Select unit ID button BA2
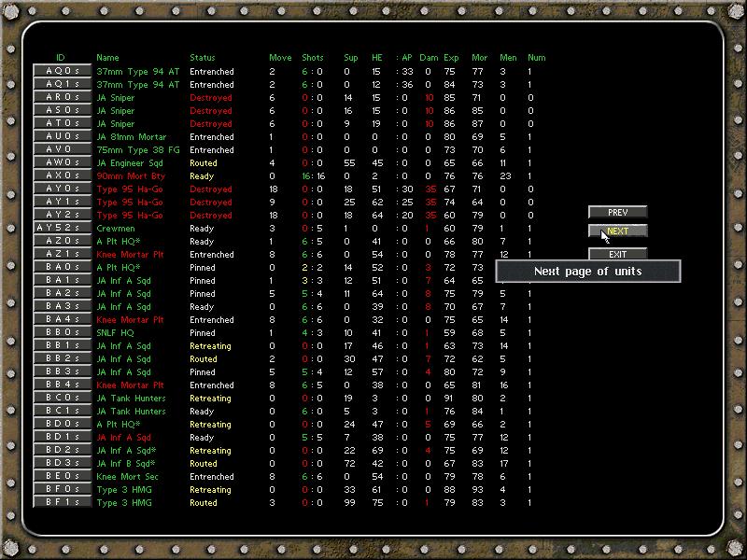This screenshot has width=747, height=560. pyautogui.click(x=63, y=293)
